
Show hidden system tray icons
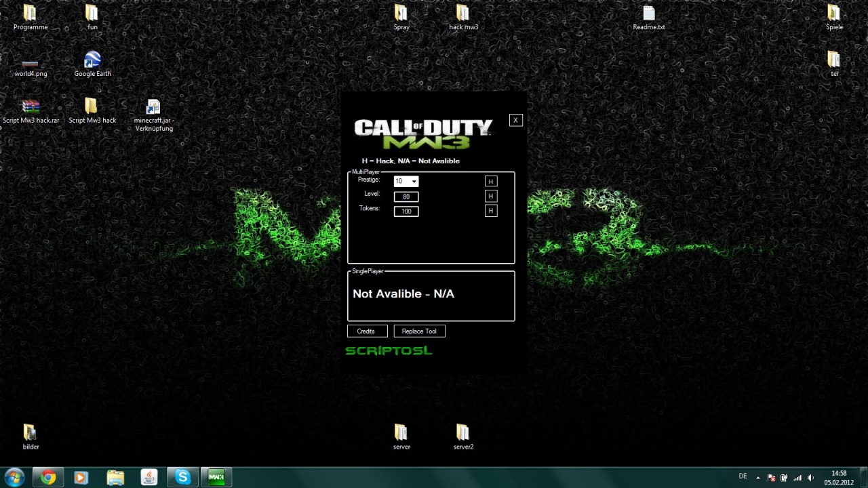[x=758, y=478]
